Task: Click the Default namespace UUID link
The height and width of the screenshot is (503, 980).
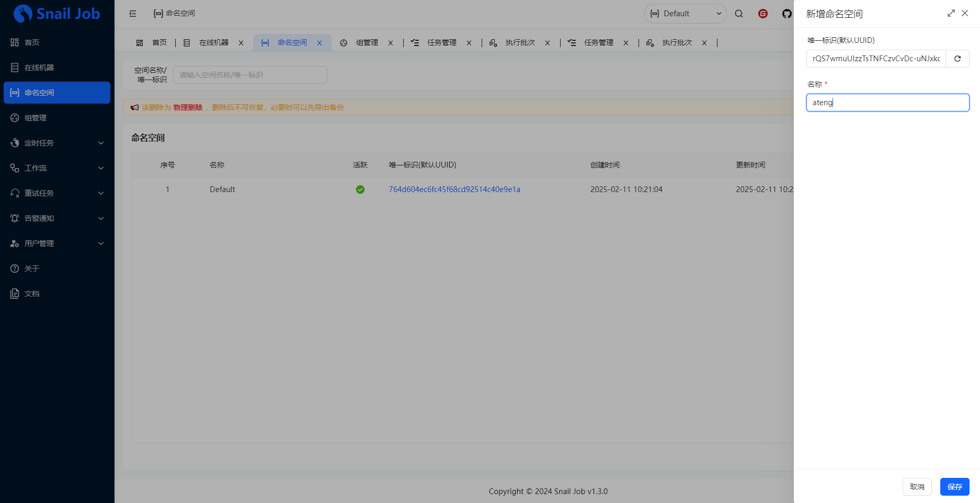Action: point(454,189)
